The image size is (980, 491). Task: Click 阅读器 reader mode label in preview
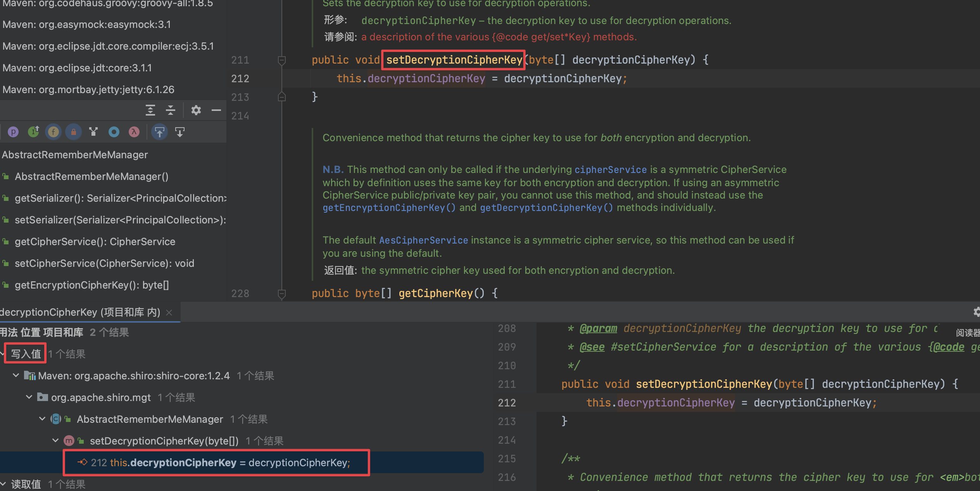pyautogui.click(x=968, y=332)
